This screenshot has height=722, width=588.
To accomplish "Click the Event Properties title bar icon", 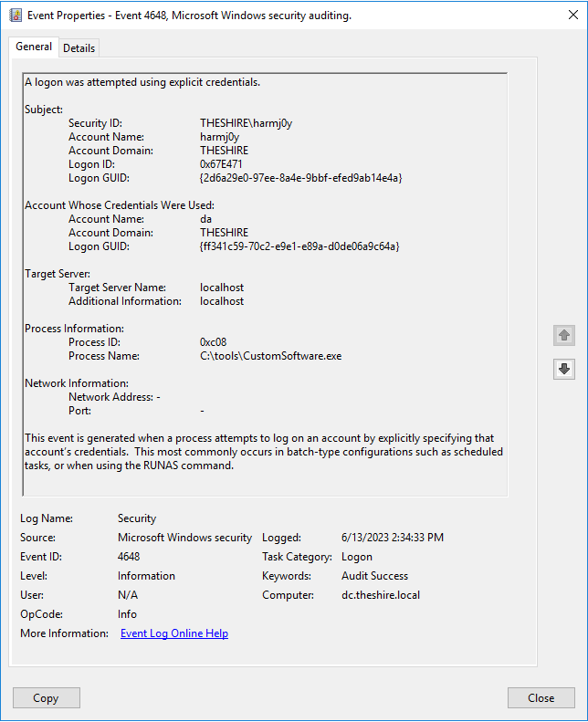I will 16,16.
